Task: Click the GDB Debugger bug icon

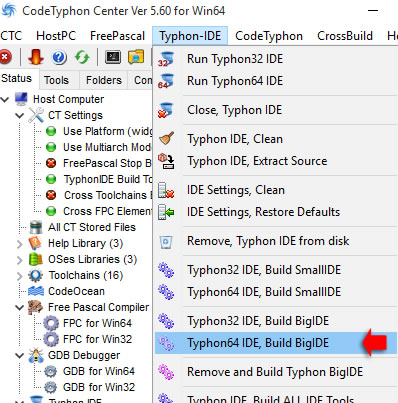Action: 36,355
